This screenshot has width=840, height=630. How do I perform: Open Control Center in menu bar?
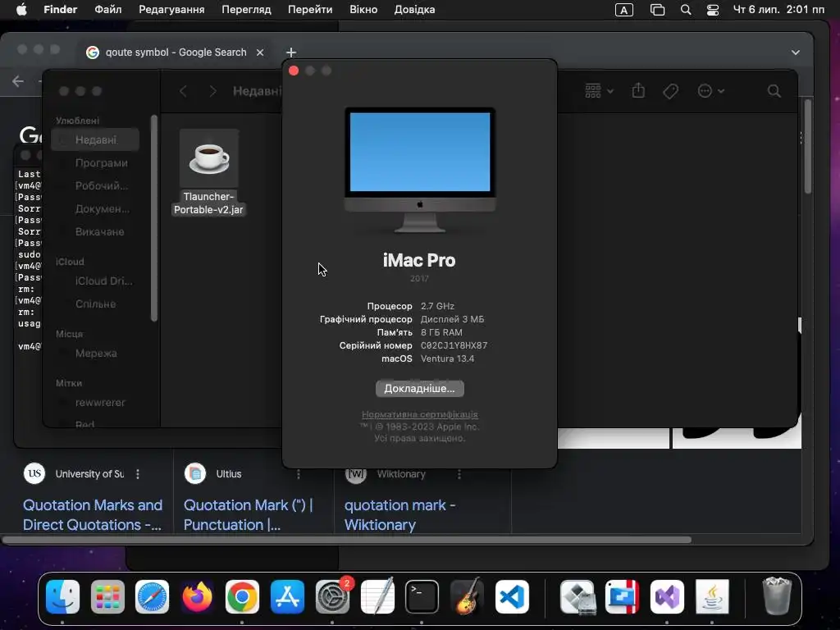tap(713, 10)
